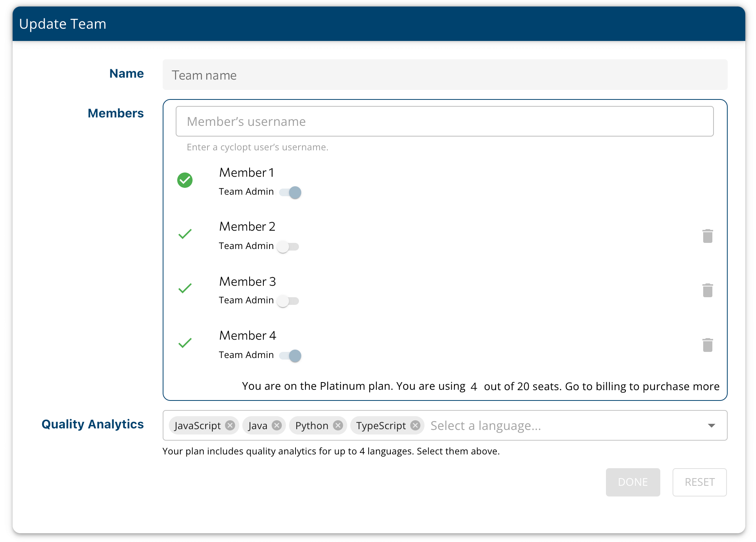Click the Select a language field

point(536,425)
